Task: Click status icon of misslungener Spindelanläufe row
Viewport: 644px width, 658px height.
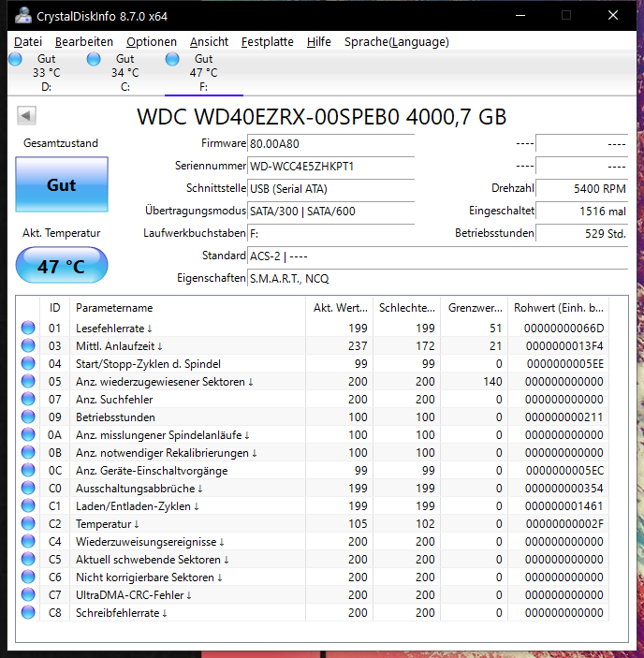Action: coord(28,434)
